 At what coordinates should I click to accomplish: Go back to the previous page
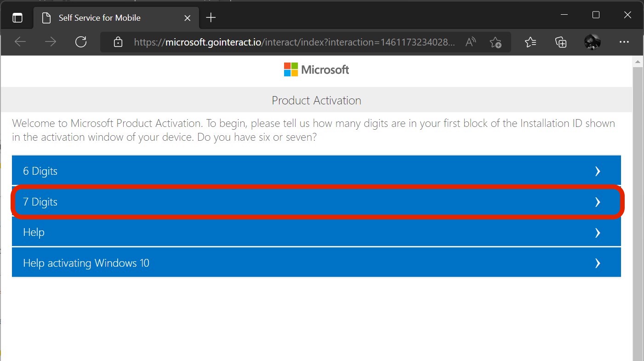[20, 42]
